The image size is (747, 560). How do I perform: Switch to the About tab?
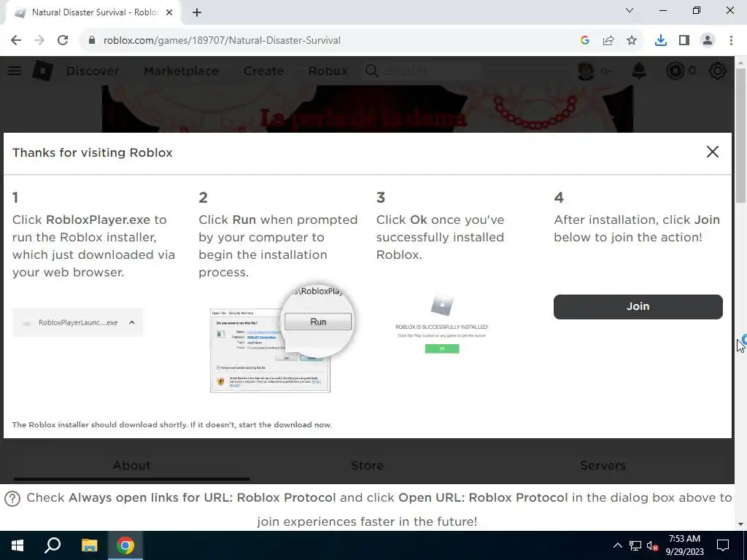[131, 465]
